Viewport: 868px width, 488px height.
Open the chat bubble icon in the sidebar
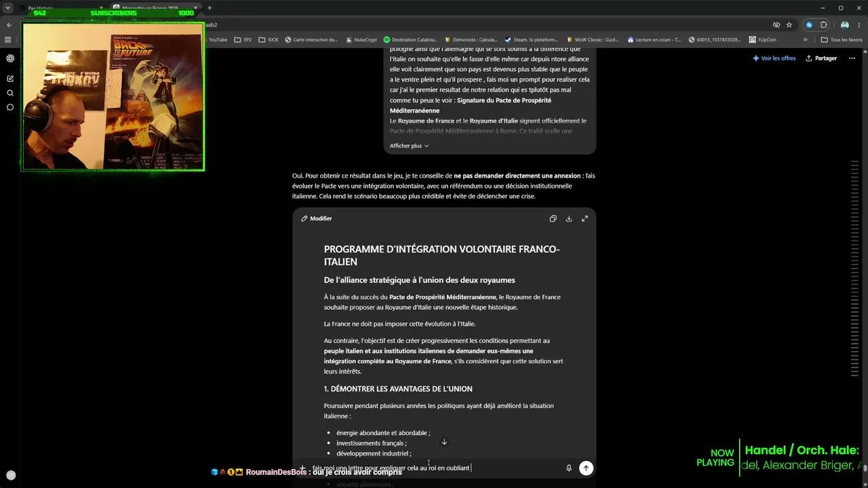(x=10, y=107)
